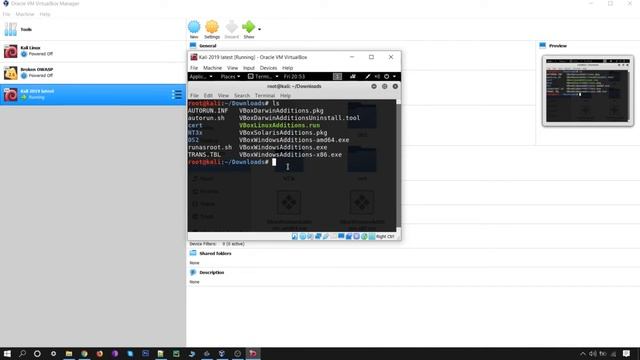Open Devices menu of the Kali VM window
The width and height of the screenshot is (640, 360).
268,68
